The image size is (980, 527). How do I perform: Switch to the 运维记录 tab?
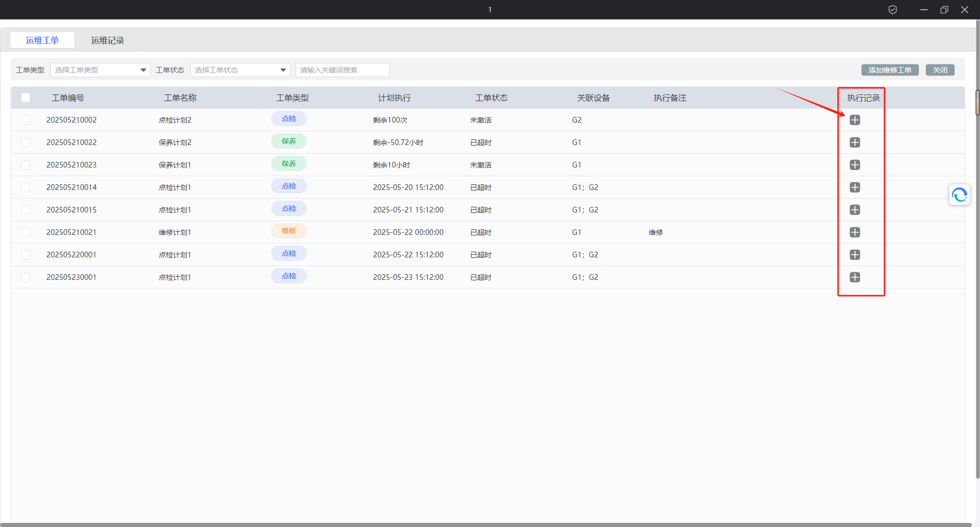tap(107, 40)
